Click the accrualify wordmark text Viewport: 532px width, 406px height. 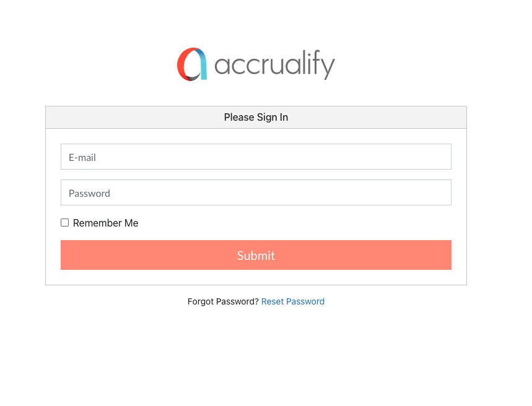274,65
